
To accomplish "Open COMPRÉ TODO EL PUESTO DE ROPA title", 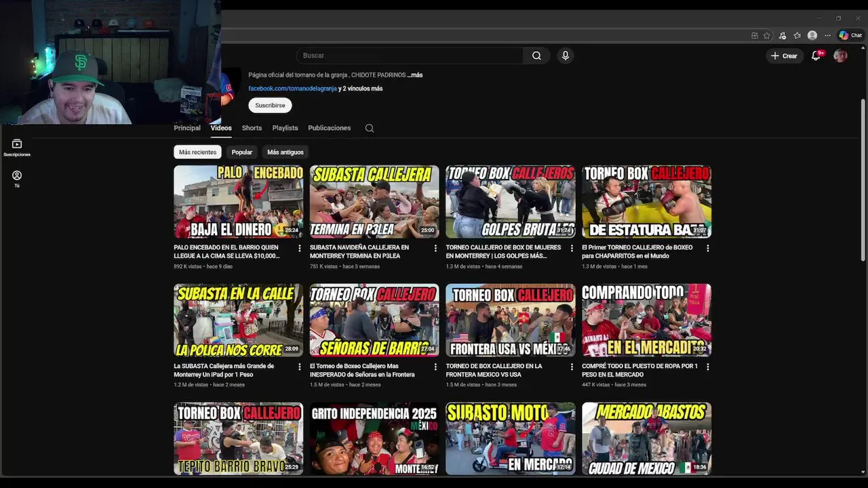I will pyautogui.click(x=639, y=370).
